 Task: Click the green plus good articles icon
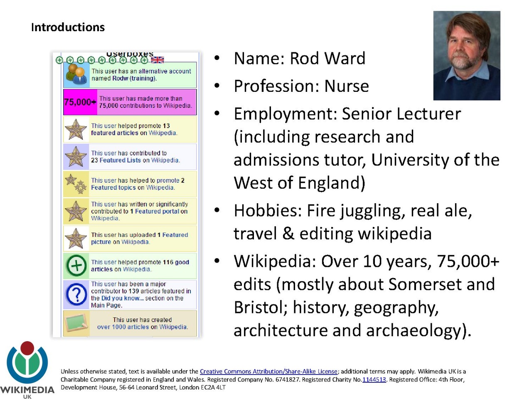coord(76,266)
